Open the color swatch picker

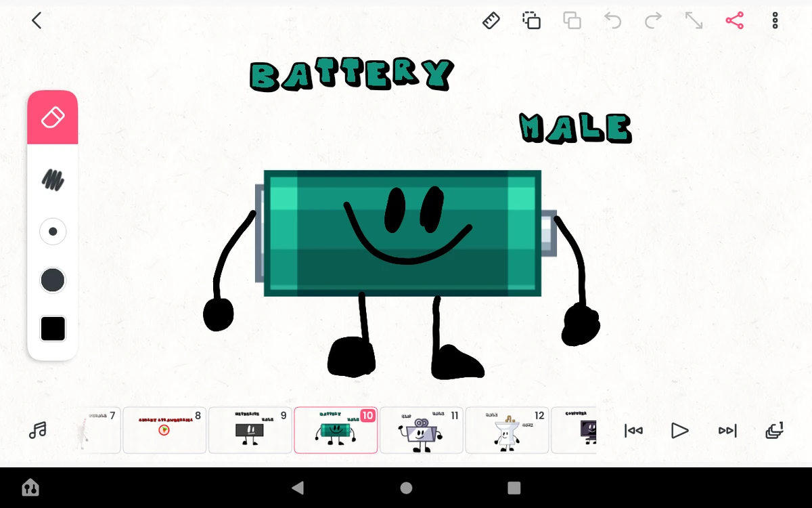click(x=53, y=329)
